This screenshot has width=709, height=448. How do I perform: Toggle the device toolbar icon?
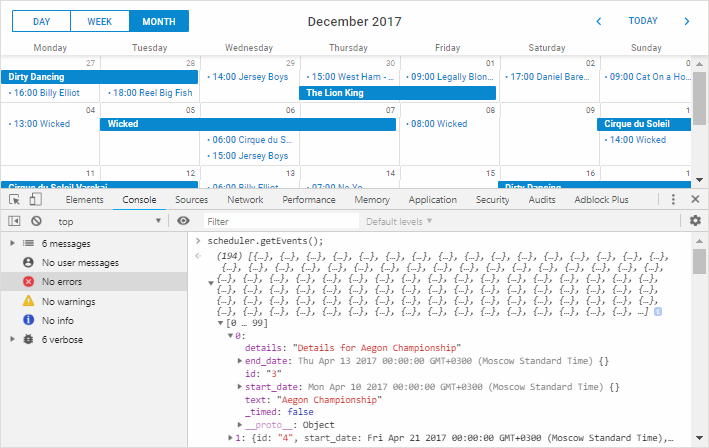click(x=36, y=200)
